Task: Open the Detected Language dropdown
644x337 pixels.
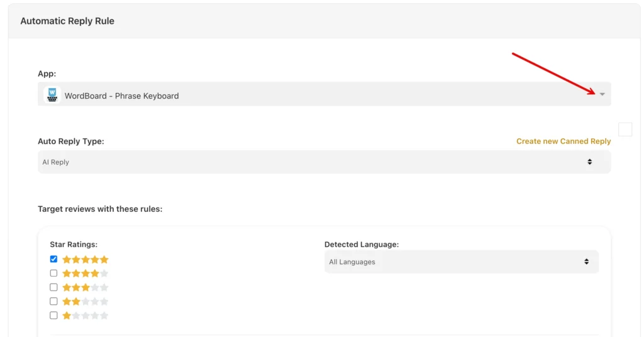Action: point(461,262)
